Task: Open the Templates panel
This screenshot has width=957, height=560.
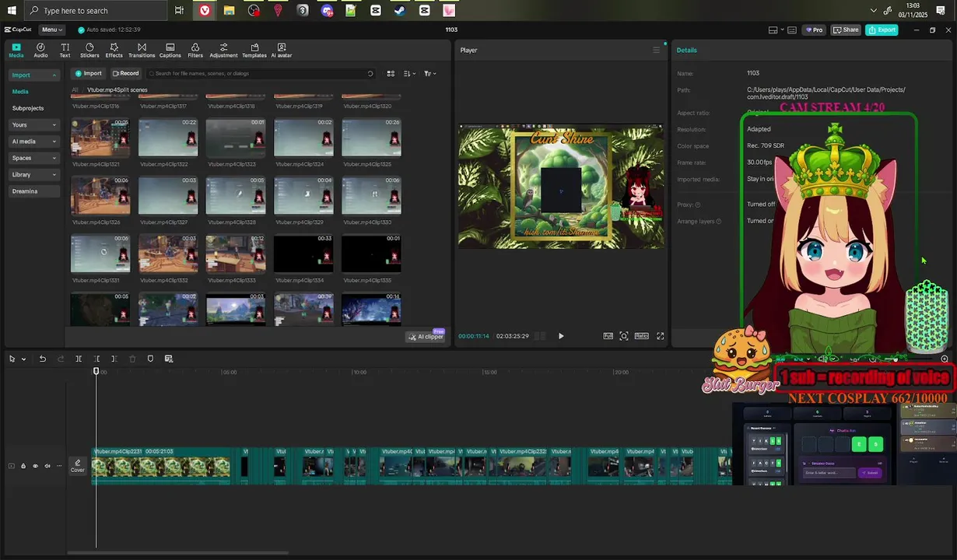Action: 254,51
